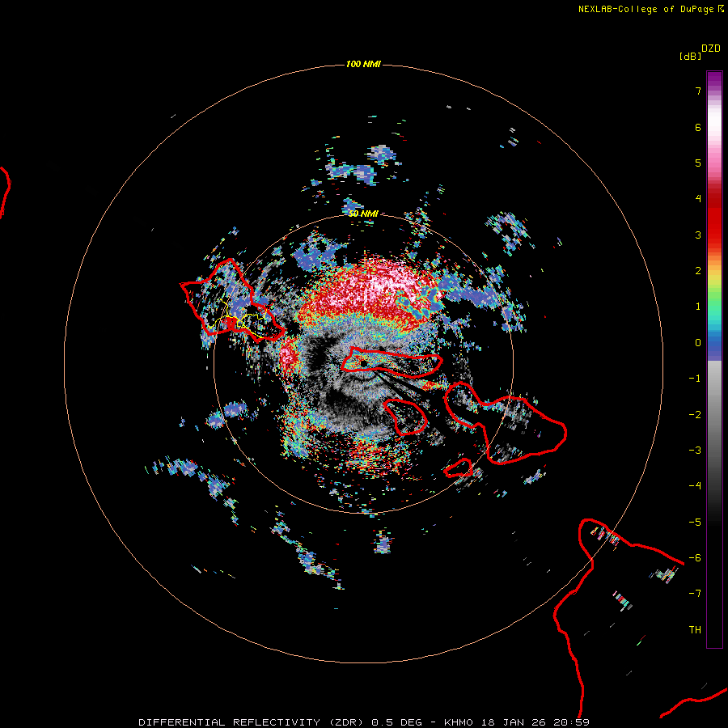Click the TH threshold label on scale
Viewport: 728px width, 728px height.
695,630
